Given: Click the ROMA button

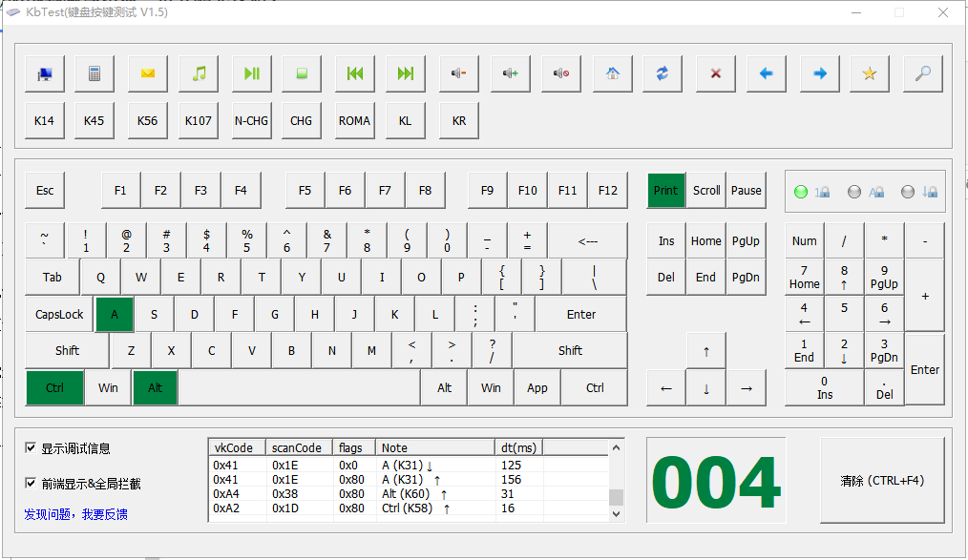Looking at the screenshot, I should 355,121.
